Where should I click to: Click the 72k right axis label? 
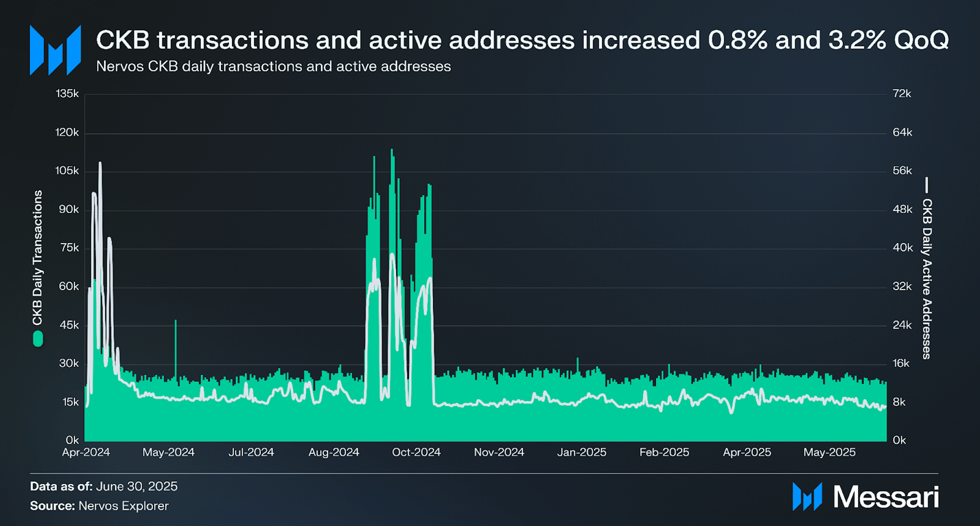902,94
